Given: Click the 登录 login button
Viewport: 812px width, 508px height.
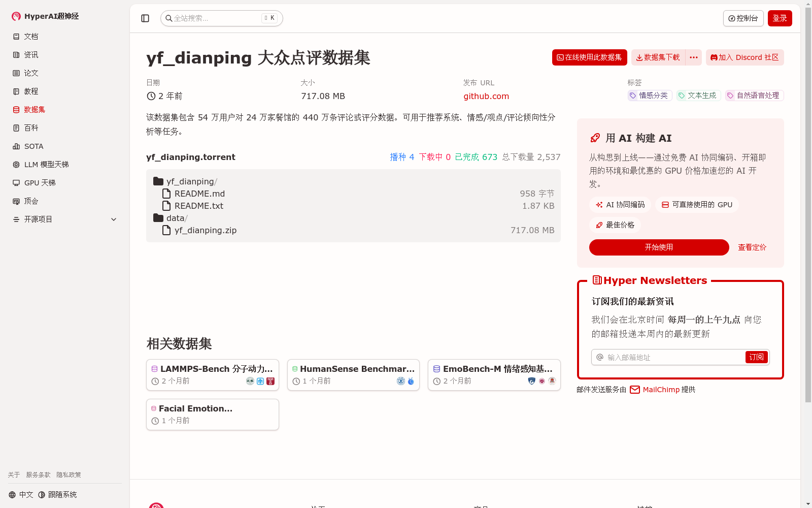Looking at the screenshot, I should click(780, 18).
